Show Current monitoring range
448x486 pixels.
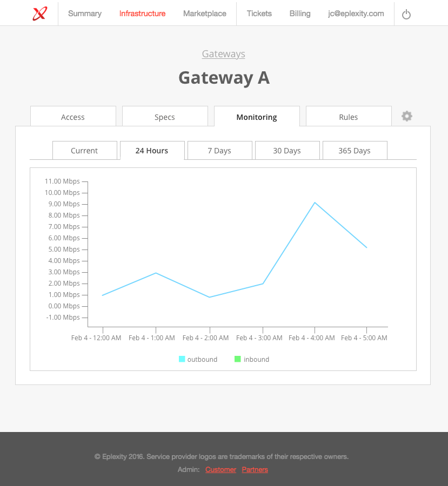tap(85, 150)
